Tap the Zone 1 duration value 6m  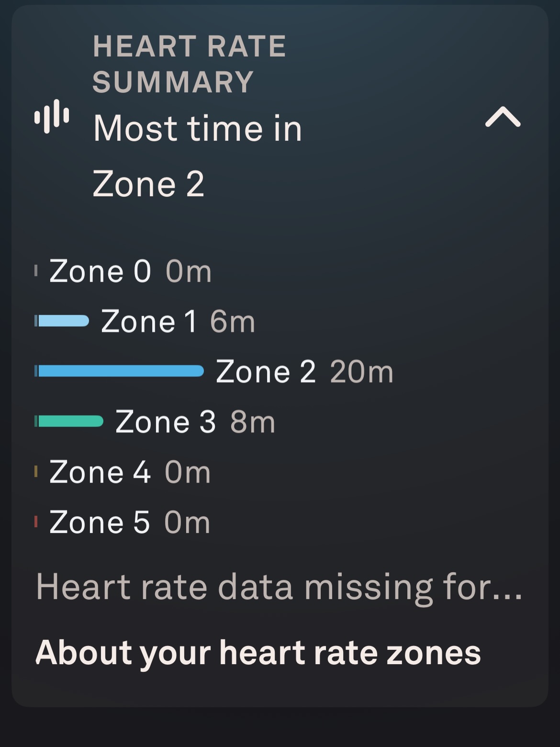tap(233, 321)
